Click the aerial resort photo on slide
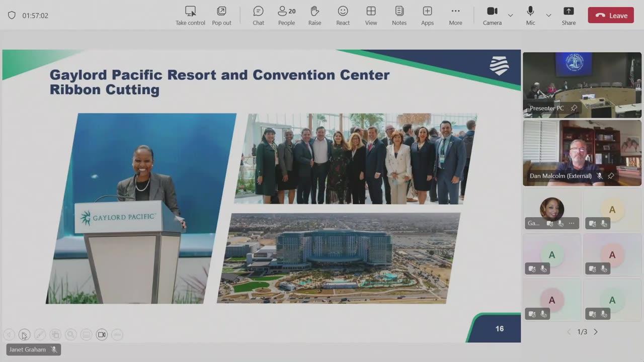The height and width of the screenshot is (362, 644). pyautogui.click(x=339, y=258)
